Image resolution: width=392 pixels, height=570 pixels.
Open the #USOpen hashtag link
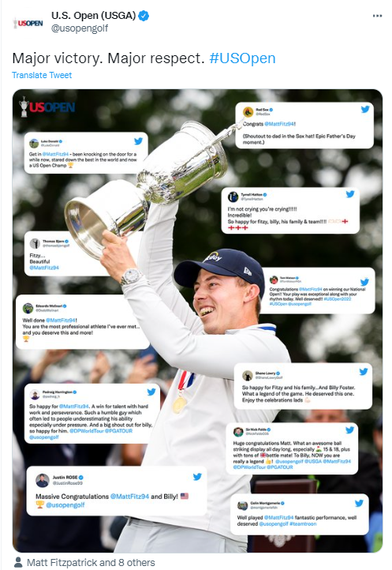(x=242, y=58)
